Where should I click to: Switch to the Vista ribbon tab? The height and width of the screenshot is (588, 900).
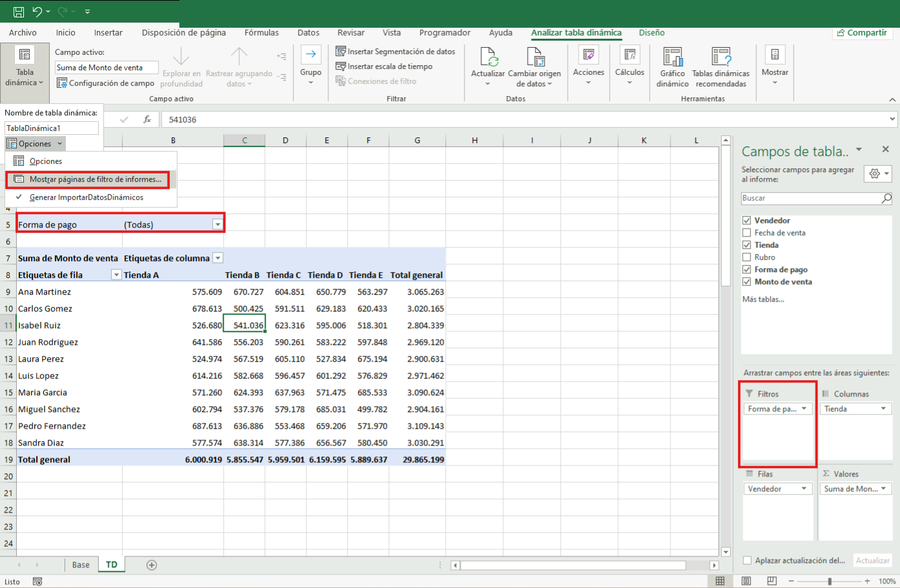[392, 32]
